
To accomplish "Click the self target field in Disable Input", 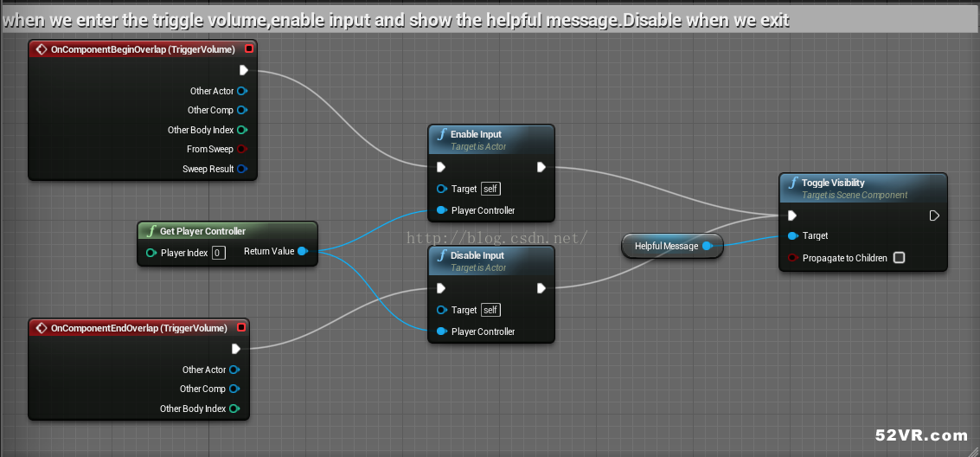I will (x=490, y=310).
